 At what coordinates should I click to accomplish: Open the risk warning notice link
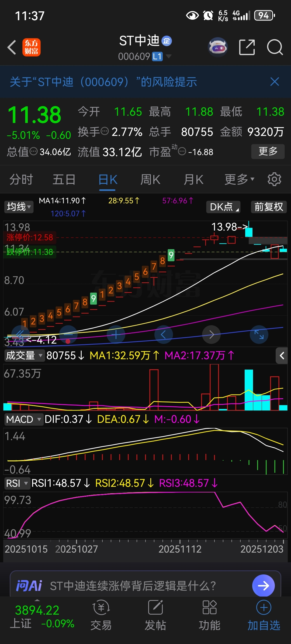click(x=103, y=82)
